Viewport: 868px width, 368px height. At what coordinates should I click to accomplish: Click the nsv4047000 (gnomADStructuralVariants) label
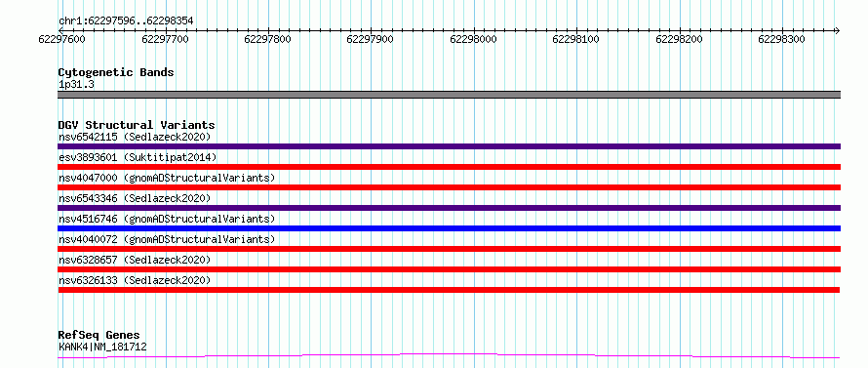pyautogui.click(x=167, y=178)
